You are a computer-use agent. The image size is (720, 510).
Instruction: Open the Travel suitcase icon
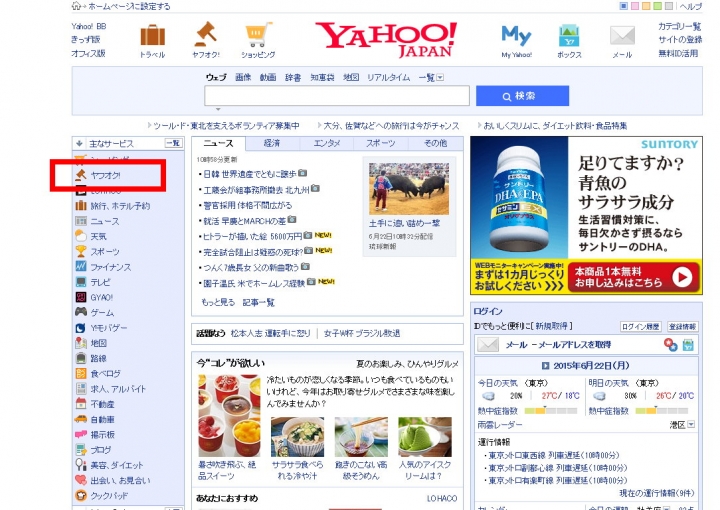click(x=152, y=35)
